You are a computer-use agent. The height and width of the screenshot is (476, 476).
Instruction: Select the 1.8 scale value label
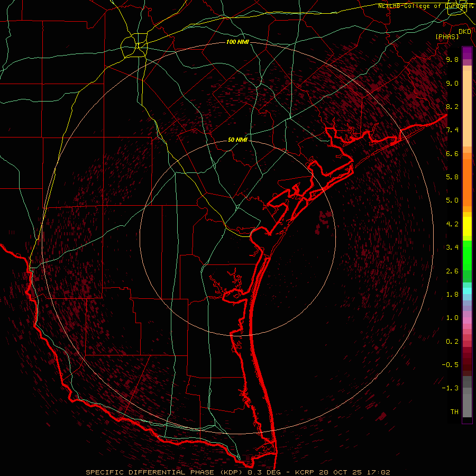(452, 295)
